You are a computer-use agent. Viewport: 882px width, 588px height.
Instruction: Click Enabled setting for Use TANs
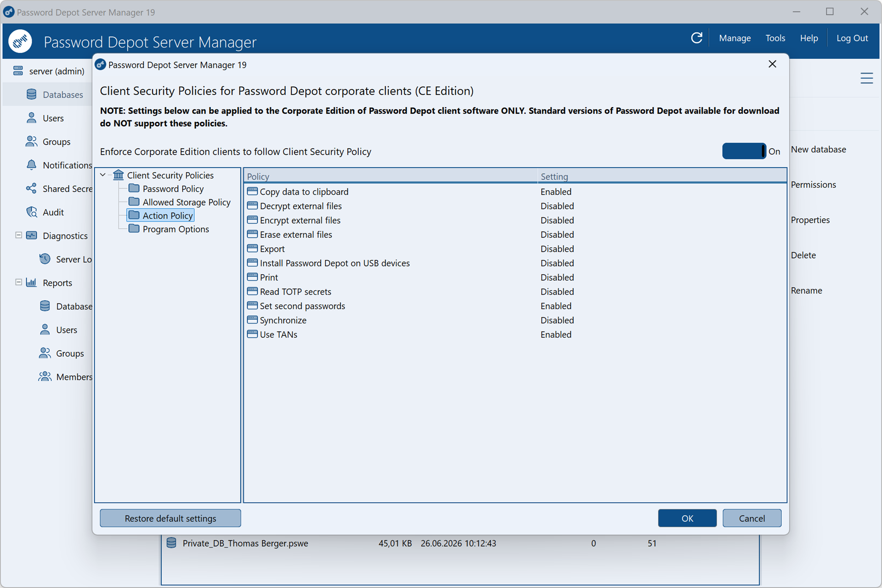556,334
